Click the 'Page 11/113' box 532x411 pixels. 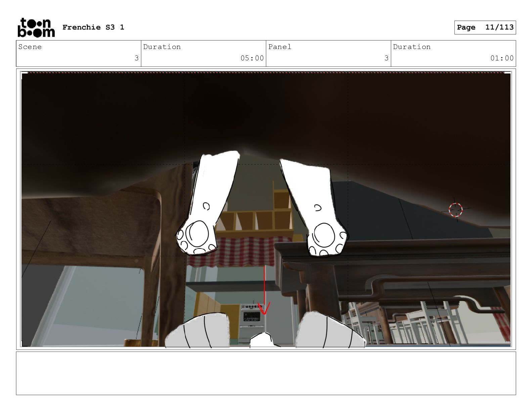[x=485, y=28]
